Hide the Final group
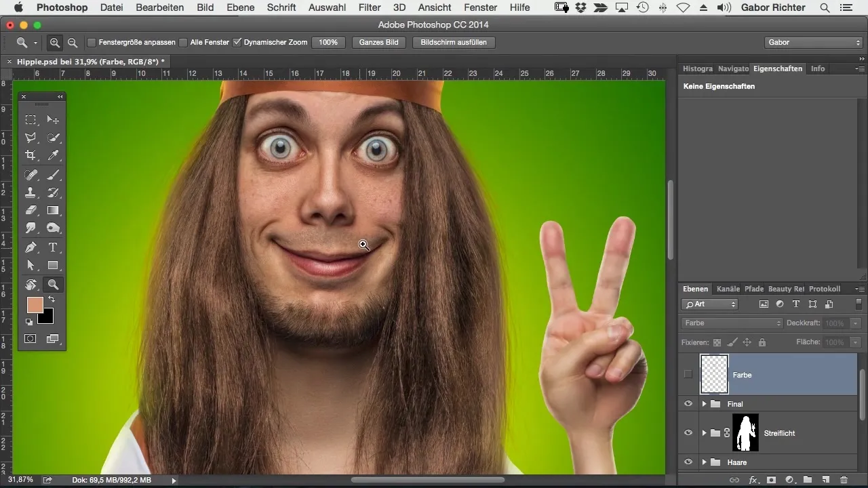The height and width of the screenshot is (488, 868). tap(688, 404)
